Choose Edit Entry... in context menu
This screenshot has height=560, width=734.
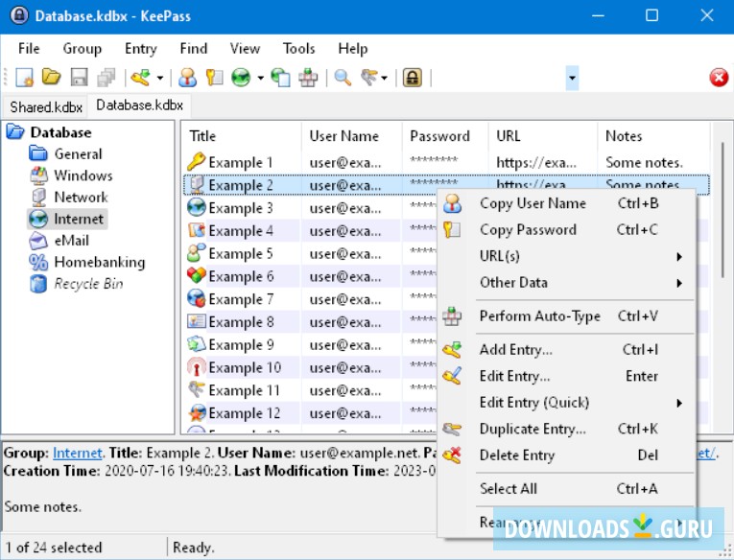[567, 376]
